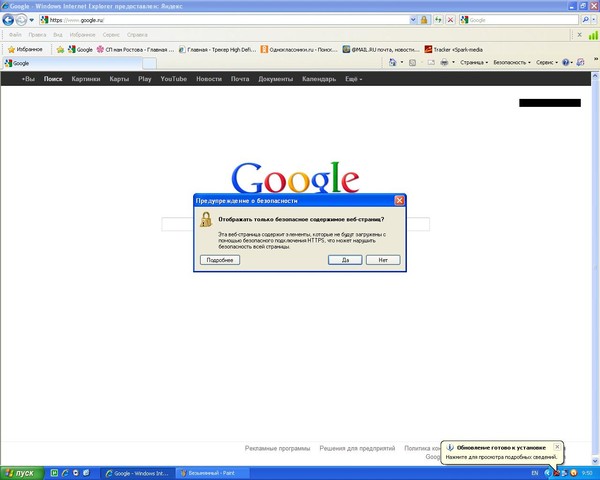The image size is (600, 480).
Task: Click the green signal bars icon
Action: click(x=593, y=35)
